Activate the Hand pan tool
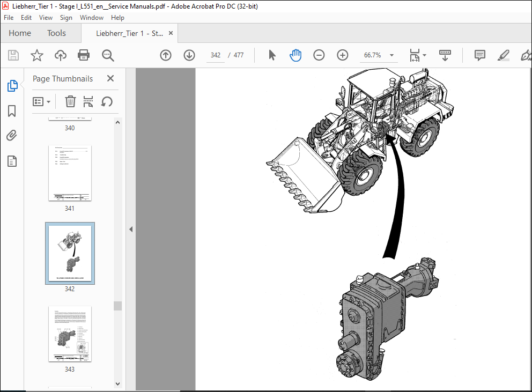This screenshot has height=392, width=532. coord(295,55)
